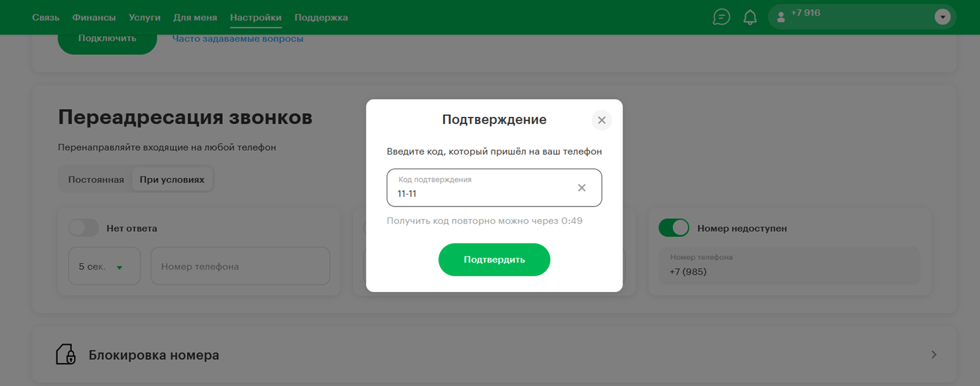Click the Номер недоступен label
Viewport: 980px width, 386px height.
click(x=742, y=229)
